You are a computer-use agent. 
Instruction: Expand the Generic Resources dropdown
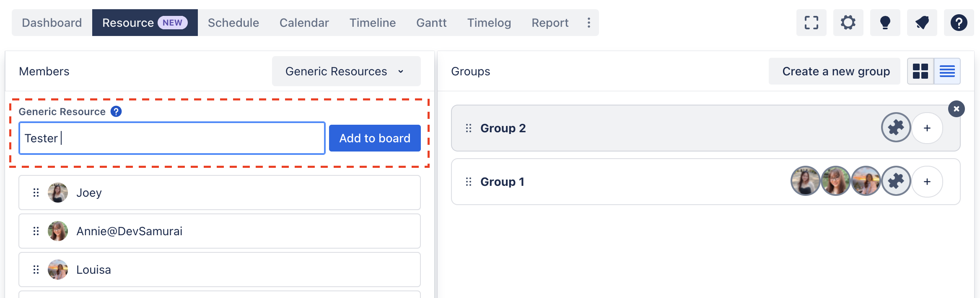tap(346, 71)
